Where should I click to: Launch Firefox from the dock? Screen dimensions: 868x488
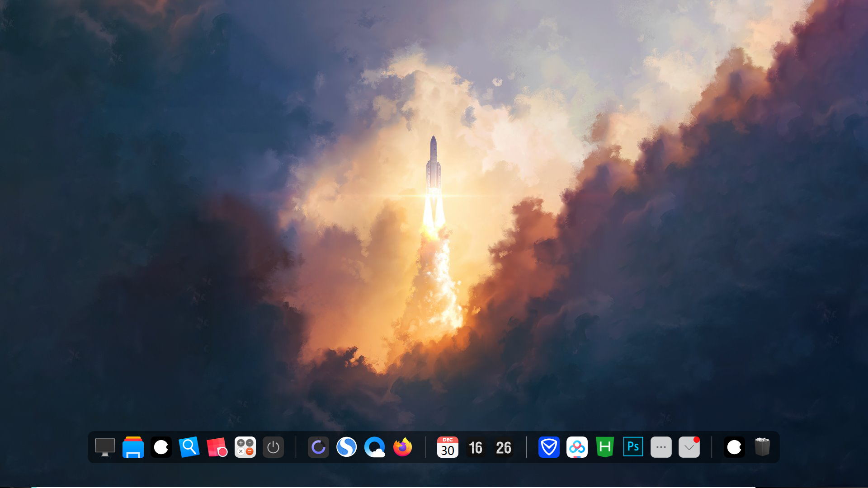[x=402, y=447]
